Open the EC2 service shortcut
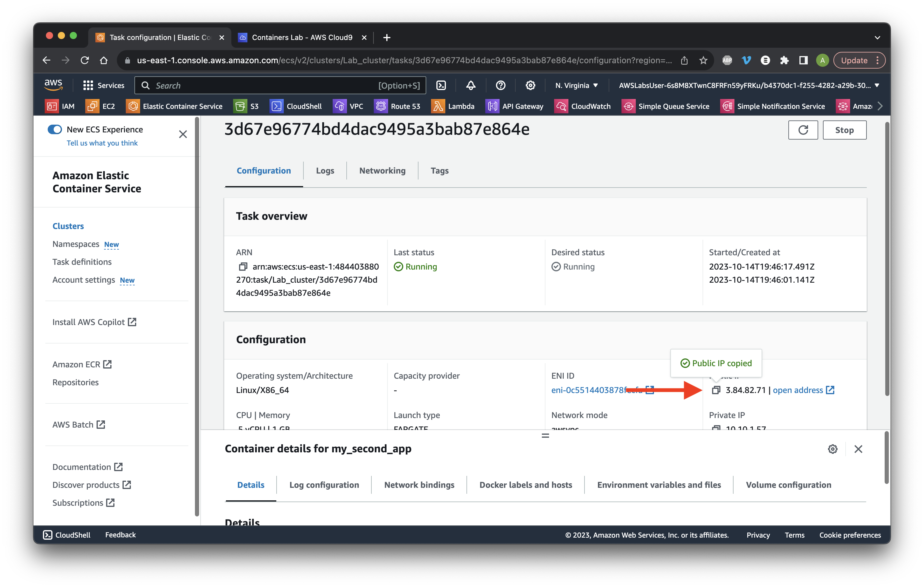This screenshot has width=924, height=588. tap(100, 106)
